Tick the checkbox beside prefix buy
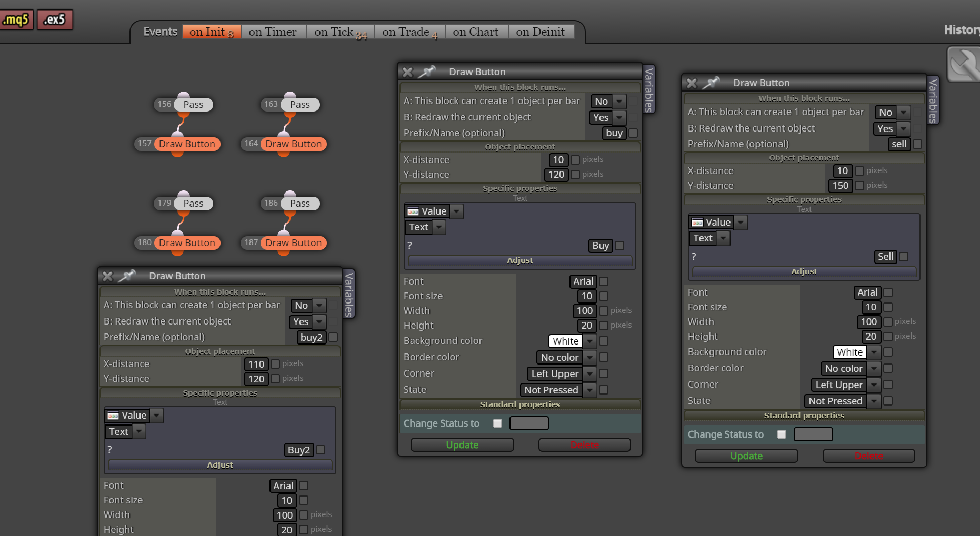The width and height of the screenshot is (980, 536). tap(633, 133)
